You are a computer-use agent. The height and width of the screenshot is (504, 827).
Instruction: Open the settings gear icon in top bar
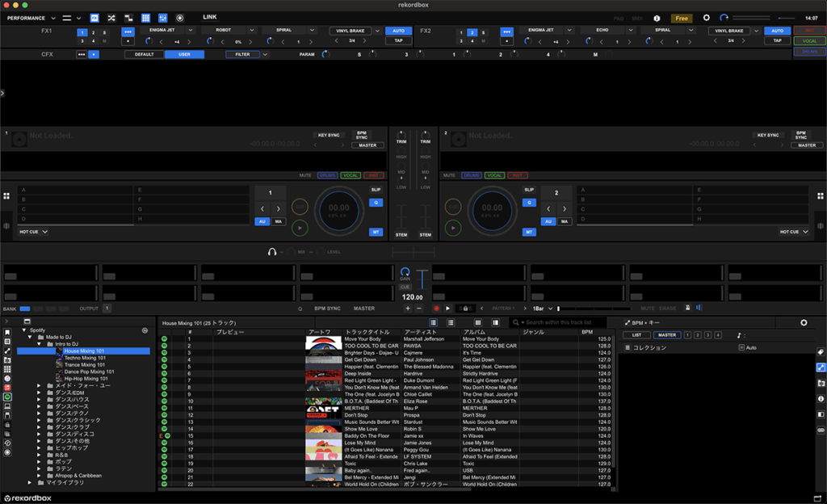706,18
